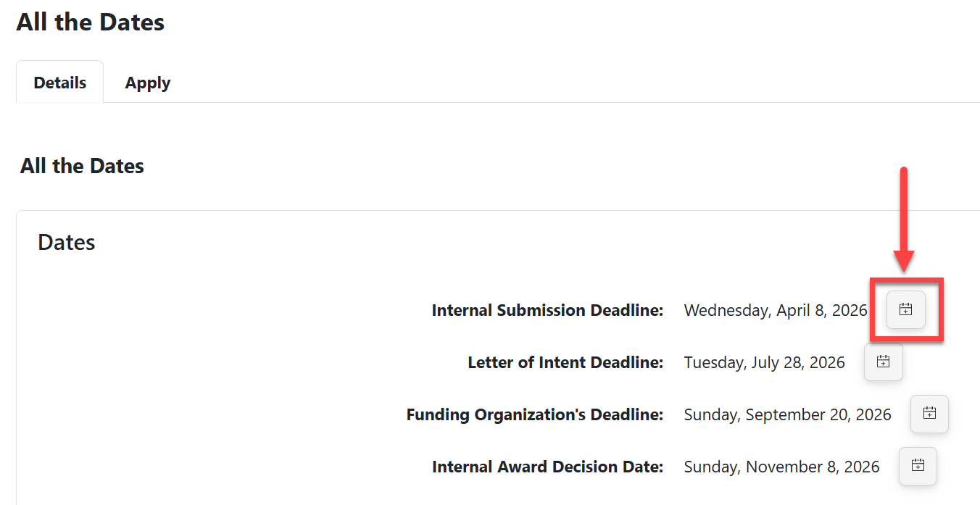Click the 'All the Dates' page heading

point(90,22)
